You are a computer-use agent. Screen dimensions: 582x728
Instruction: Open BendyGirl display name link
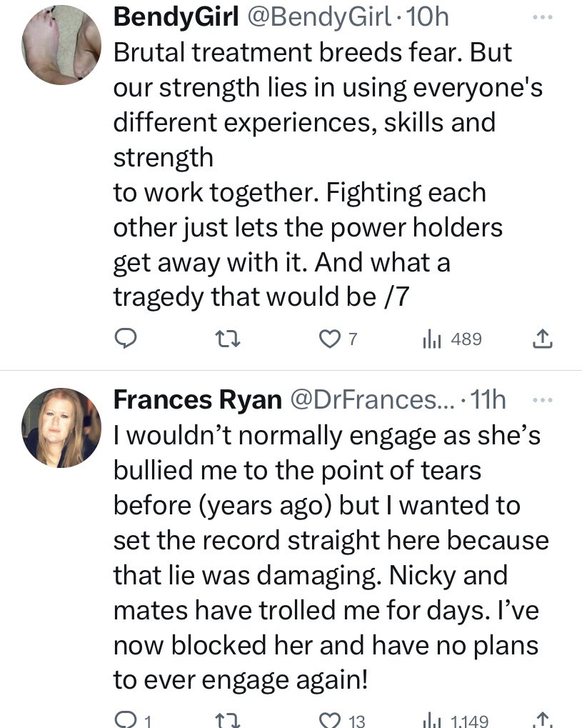pos(176,17)
